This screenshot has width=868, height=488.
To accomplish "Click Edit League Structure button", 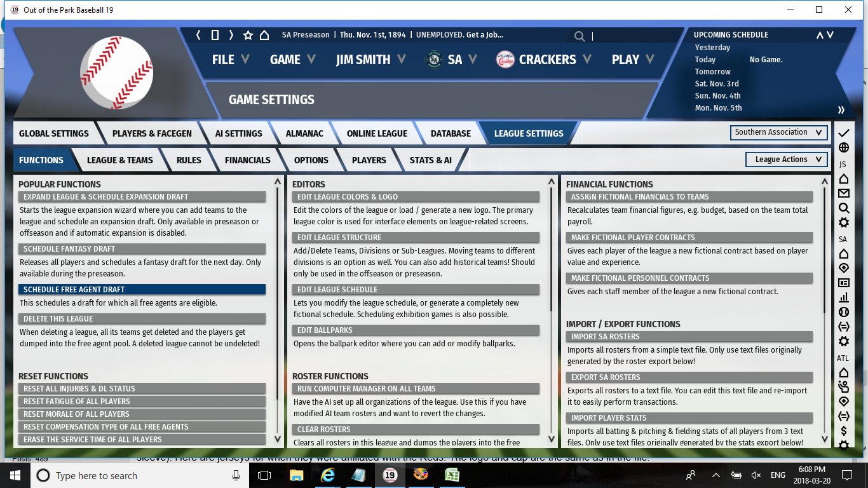I will pos(416,238).
